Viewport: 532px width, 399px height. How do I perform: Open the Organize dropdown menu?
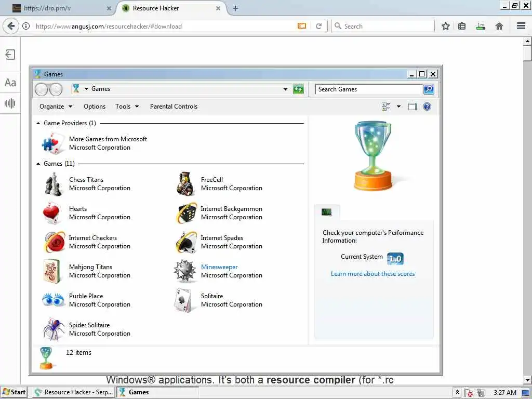56,107
